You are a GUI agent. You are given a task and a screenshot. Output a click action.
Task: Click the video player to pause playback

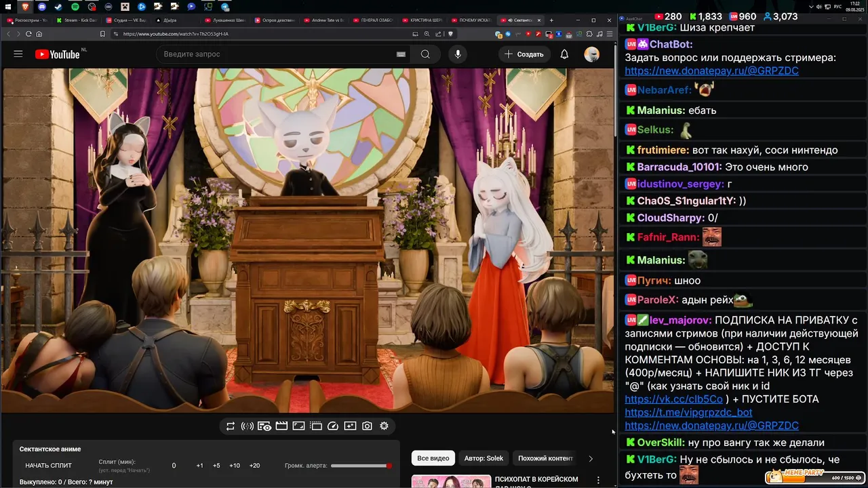307,240
